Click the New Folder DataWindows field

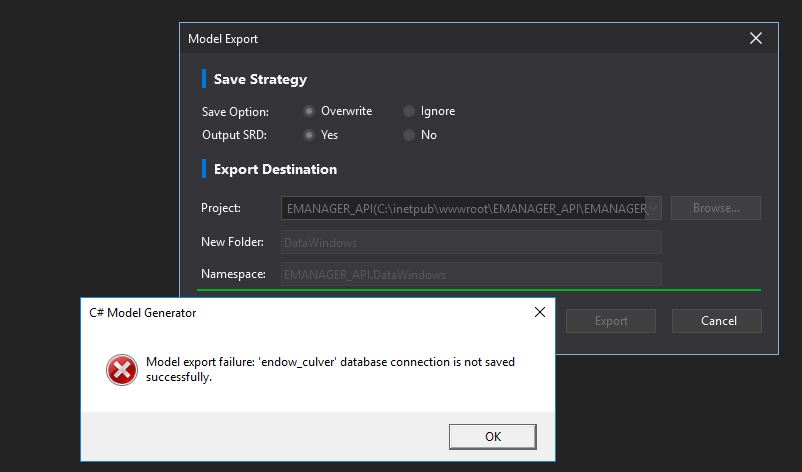[470, 242]
